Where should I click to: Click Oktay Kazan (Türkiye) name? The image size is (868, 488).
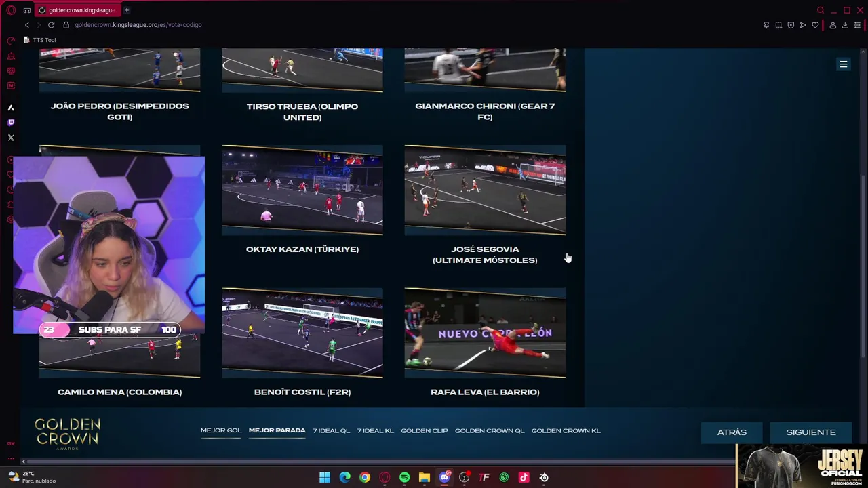tap(302, 249)
